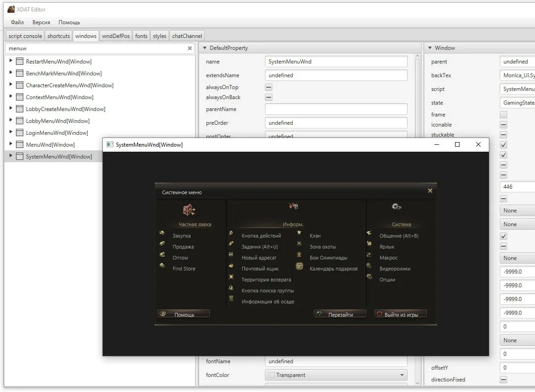
Task: Click the icon beside Информация об осаде
Action: tap(231, 298)
